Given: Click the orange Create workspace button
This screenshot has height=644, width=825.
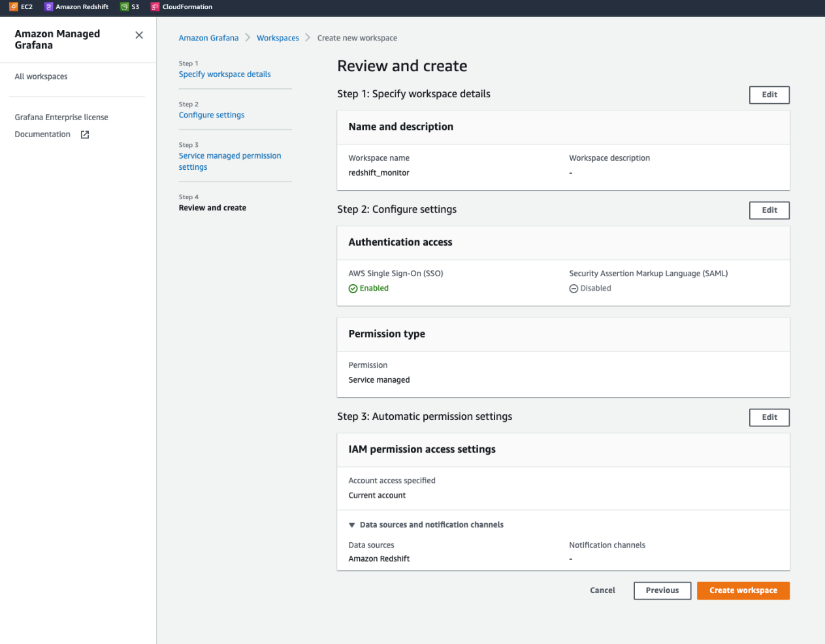Looking at the screenshot, I should [743, 590].
